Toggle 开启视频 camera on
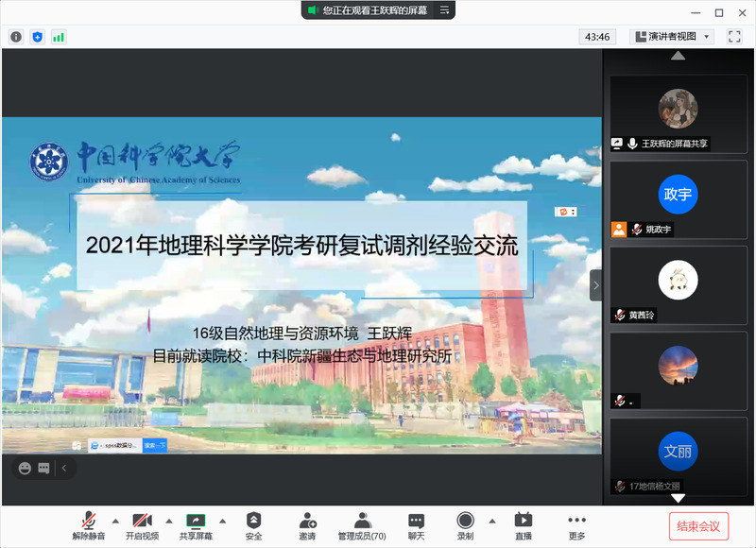The image size is (756, 548). 142,526
